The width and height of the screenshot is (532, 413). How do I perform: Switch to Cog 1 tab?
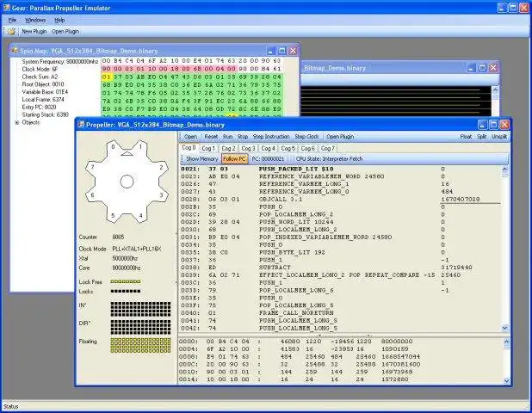[x=208, y=148]
